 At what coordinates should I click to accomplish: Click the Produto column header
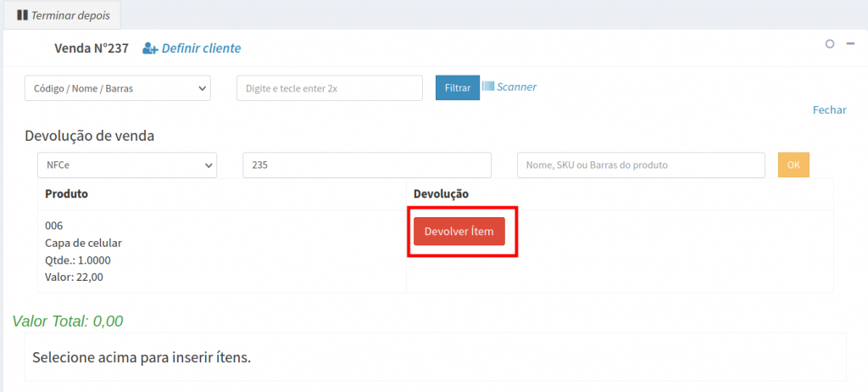tap(66, 193)
